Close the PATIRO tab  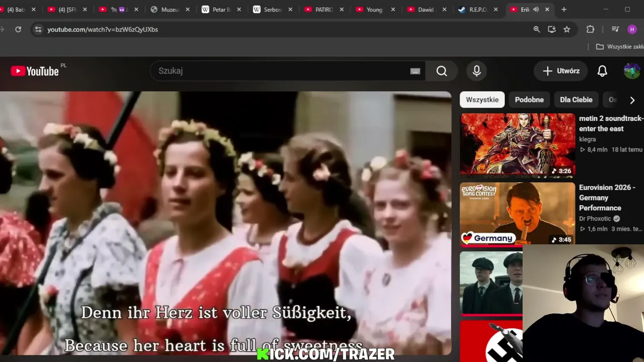pyautogui.click(x=342, y=10)
